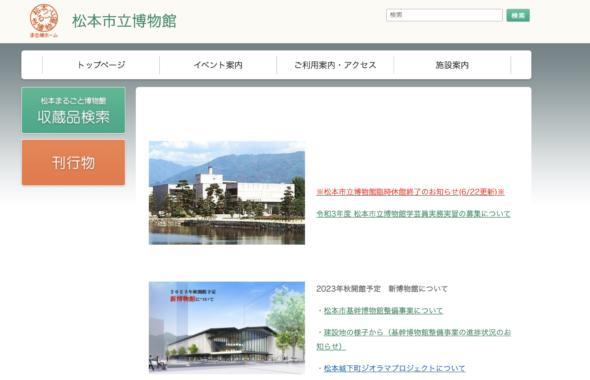Open the 建設地の様子から progress link
The height and width of the screenshot is (380, 590).
click(x=414, y=339)
